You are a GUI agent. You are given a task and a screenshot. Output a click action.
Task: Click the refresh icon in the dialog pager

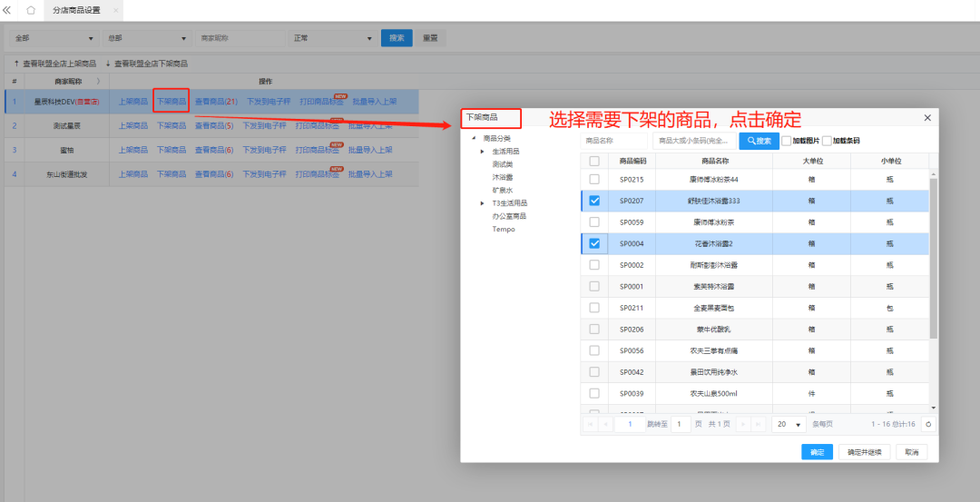927,424
